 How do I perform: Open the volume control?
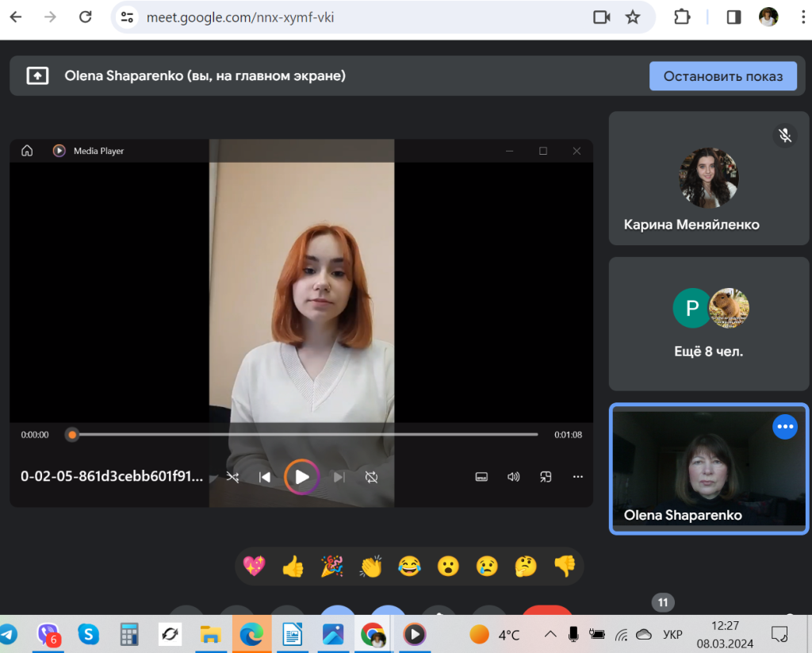513,477
